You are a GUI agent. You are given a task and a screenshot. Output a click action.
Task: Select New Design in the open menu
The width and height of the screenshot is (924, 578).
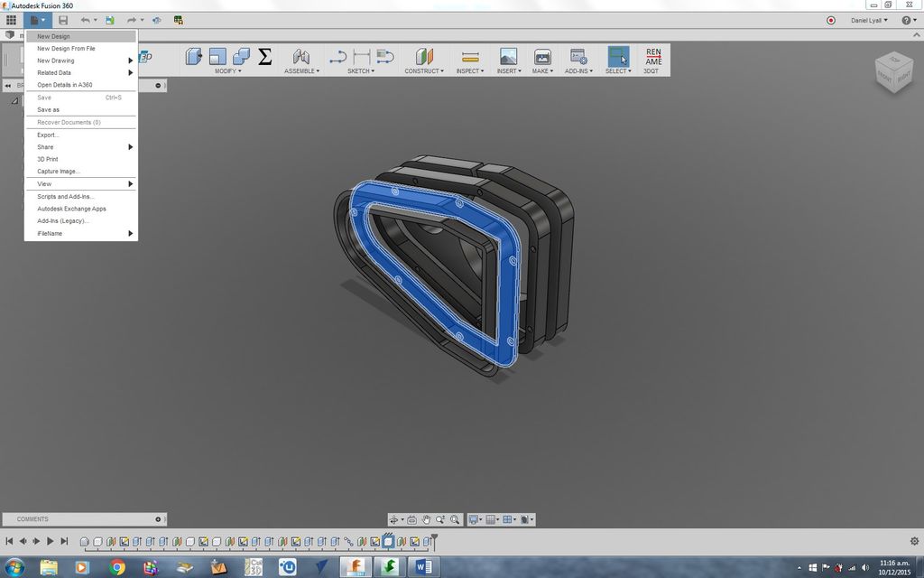point(53,36)
